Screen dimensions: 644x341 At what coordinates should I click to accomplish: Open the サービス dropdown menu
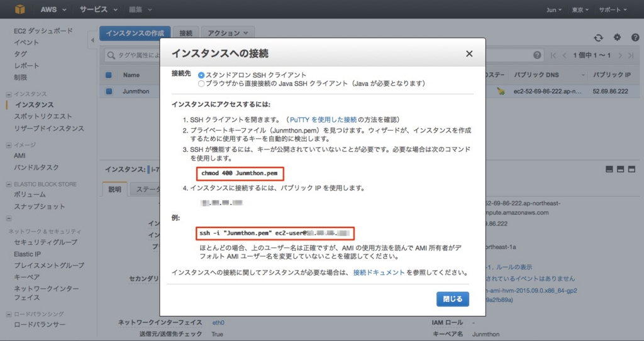[99, 9]
